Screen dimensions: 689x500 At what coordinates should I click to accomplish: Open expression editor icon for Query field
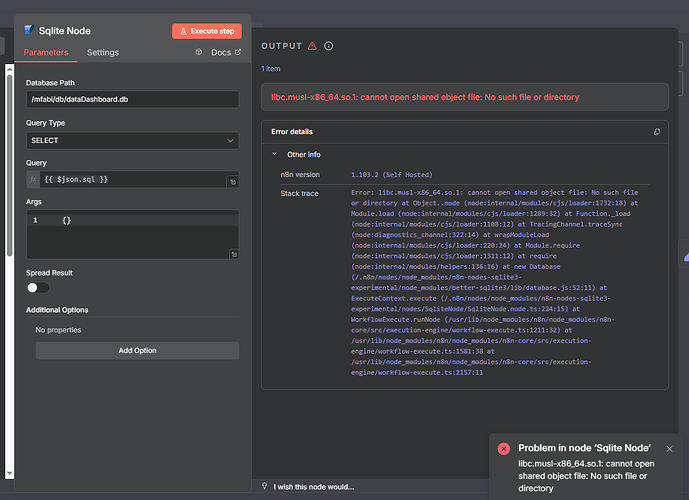point(233,182)
